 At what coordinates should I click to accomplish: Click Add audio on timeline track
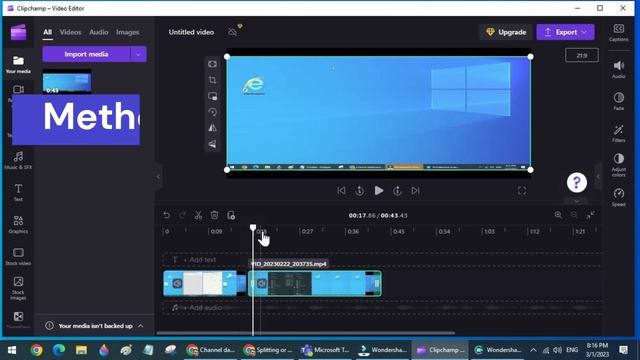click(x=202, y=308)
